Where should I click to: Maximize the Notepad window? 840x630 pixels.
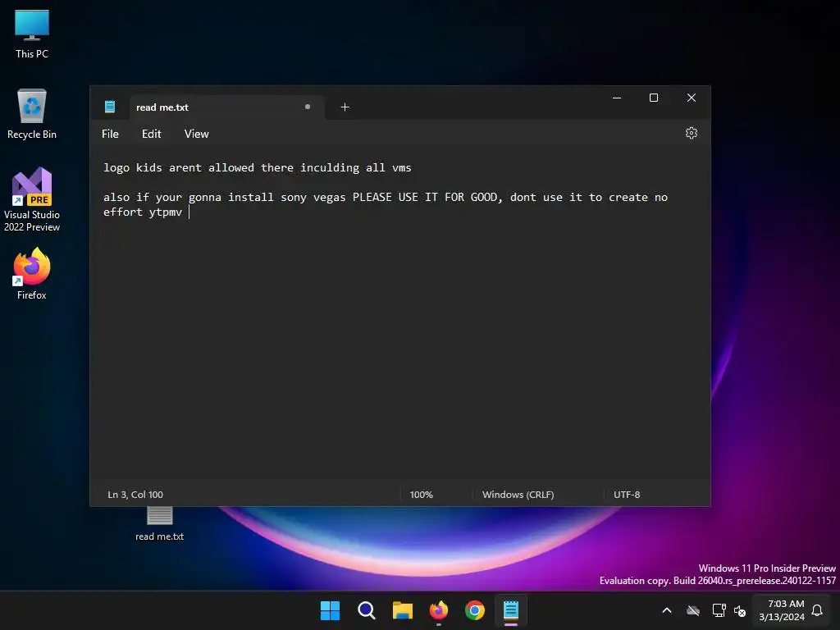pos(654,98)
